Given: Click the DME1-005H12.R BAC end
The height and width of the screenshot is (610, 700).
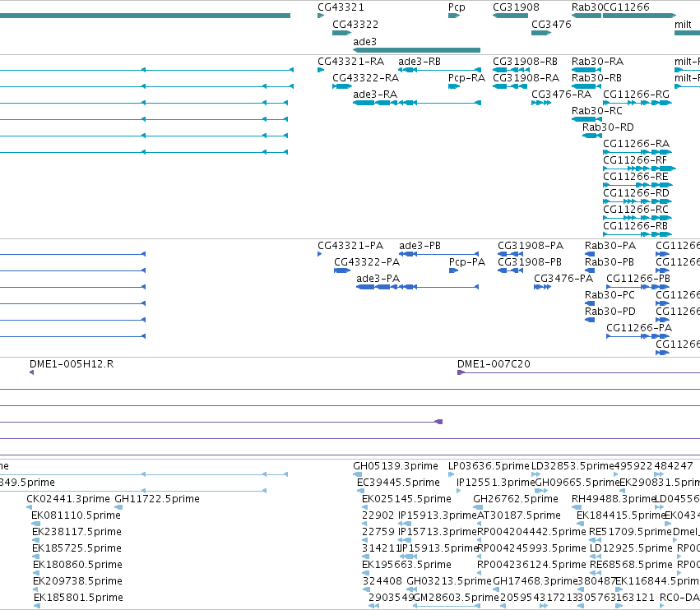Looking at the screenshot, I should pos(32,372).
